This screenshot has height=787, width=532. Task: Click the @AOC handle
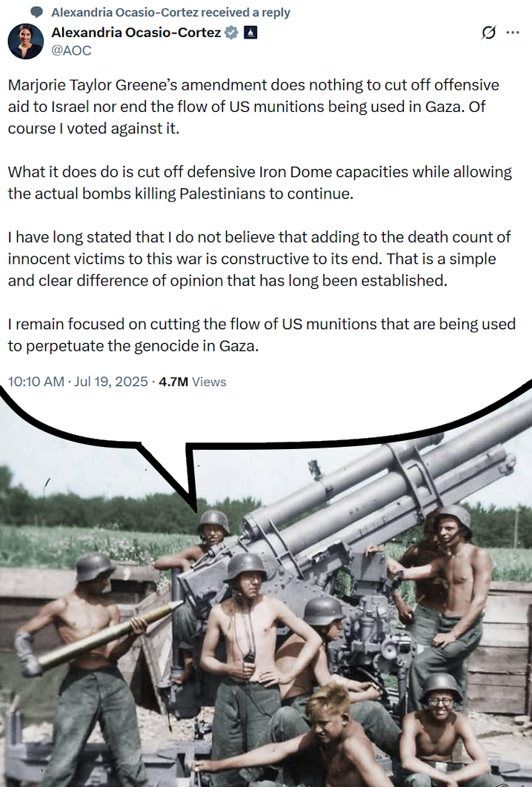(70, 51)
